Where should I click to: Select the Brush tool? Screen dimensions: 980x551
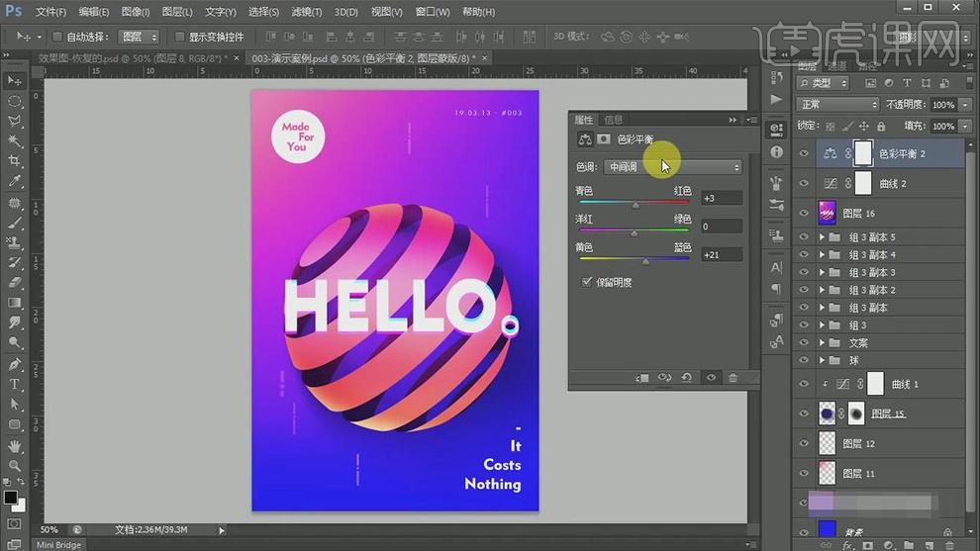point(14,223)
